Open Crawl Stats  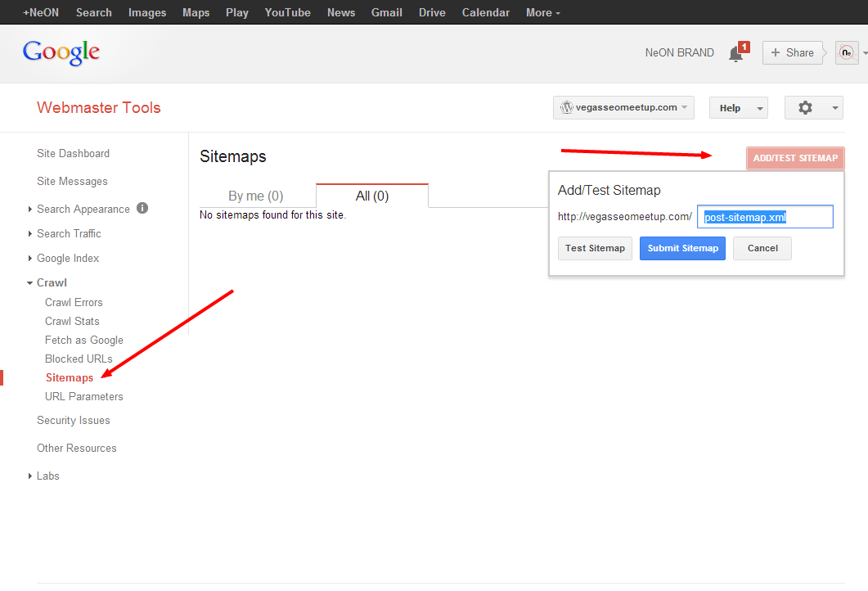pyautogui.click(x=72, y=321)
